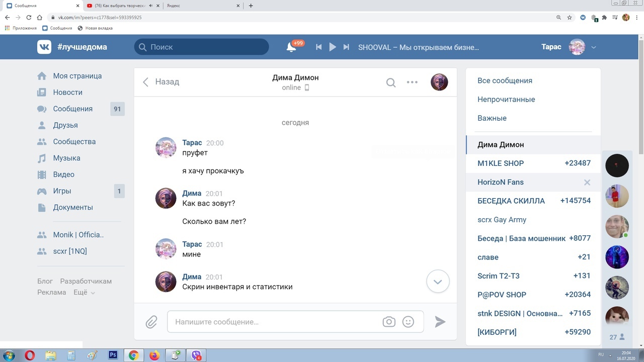This screenshot has width=644, height=362.
Task: Search within the Дима Димон conversation
Action: [x=391, y=82]
